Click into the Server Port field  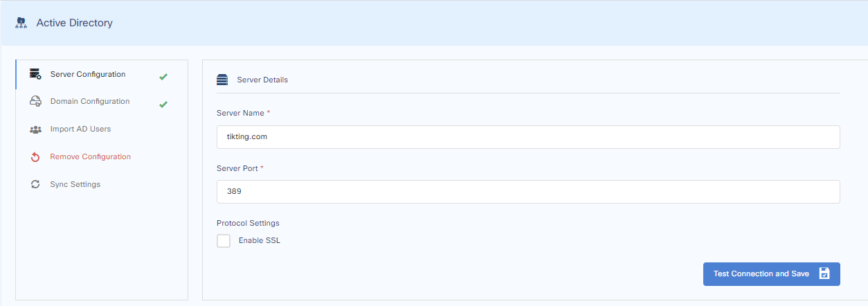pyautogui.click(x=528, y=192)
